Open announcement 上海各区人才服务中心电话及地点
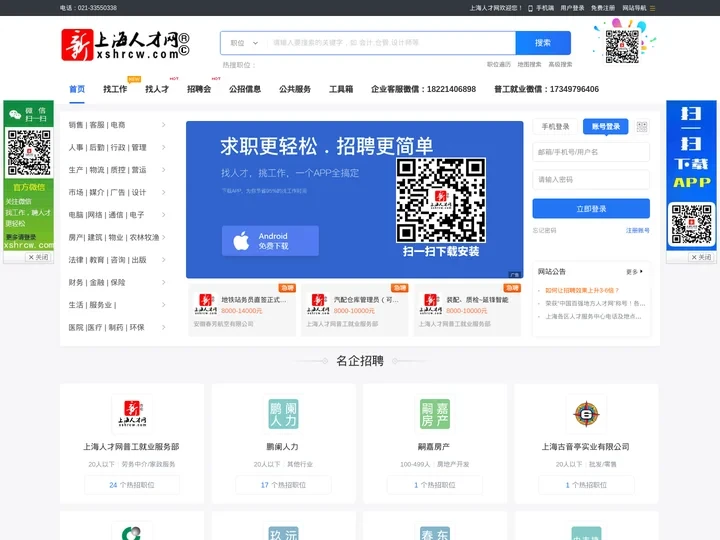This screenshot has height=540, width=720. coord(593,316)
